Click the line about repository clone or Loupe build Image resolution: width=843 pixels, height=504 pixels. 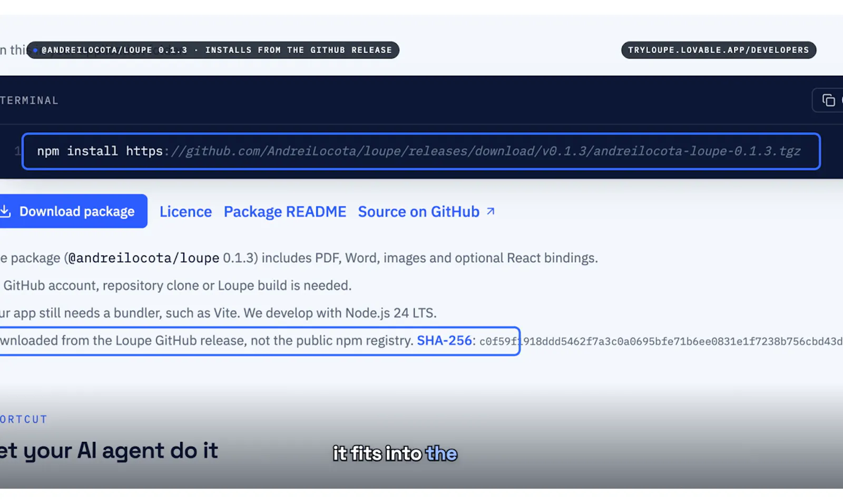click(176, 285)
